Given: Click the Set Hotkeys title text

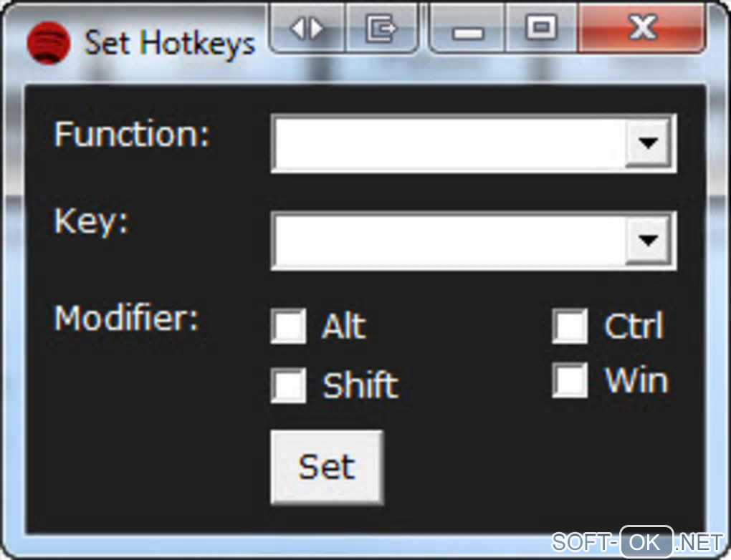Looking at the screenshot, I should pos(170,44).
